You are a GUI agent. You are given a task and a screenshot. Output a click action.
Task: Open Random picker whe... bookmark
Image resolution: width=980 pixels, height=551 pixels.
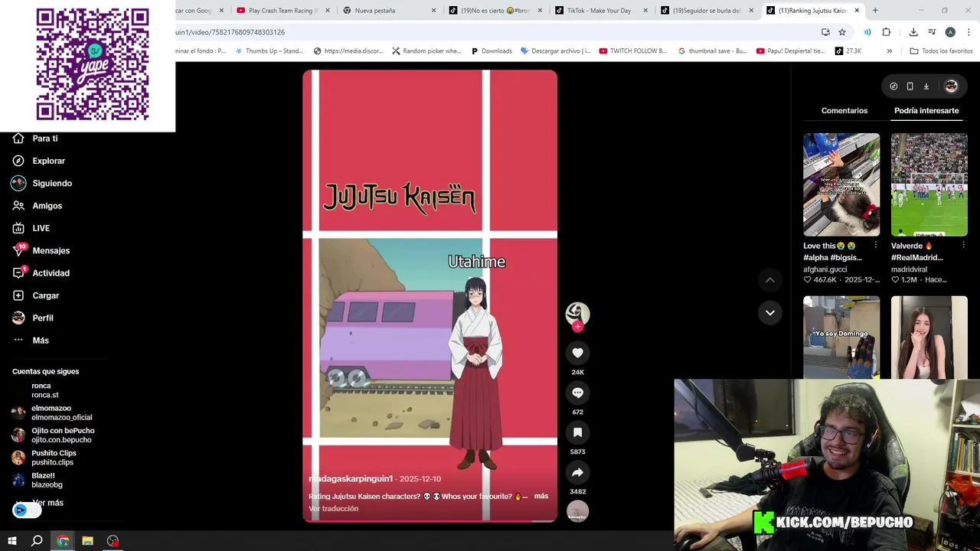click(426, 51)
